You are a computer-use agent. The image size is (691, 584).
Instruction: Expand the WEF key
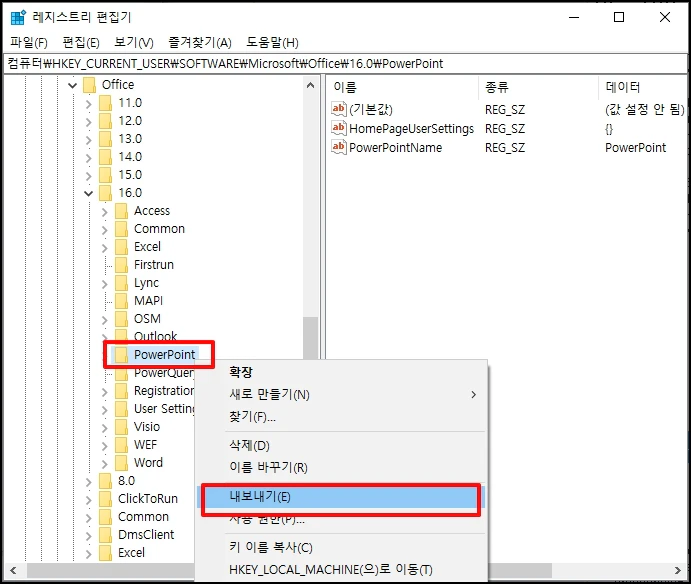[x=104, y=446]
